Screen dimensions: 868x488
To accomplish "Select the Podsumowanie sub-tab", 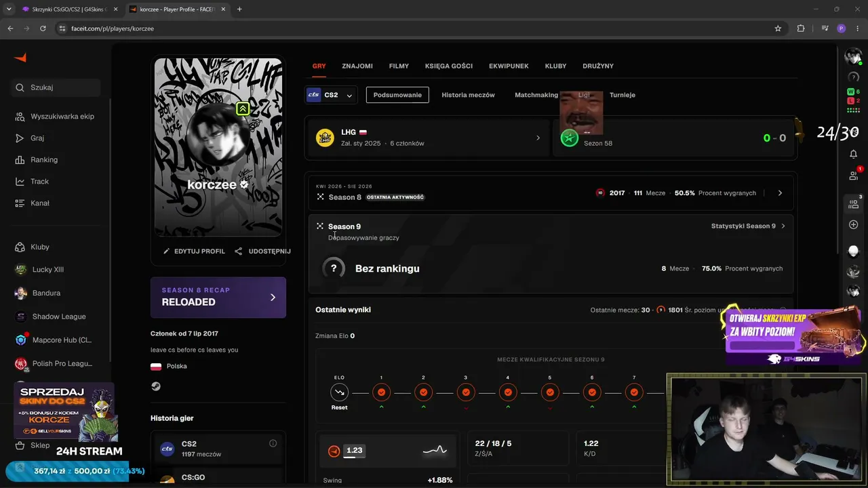I will [x=397, y=95].
